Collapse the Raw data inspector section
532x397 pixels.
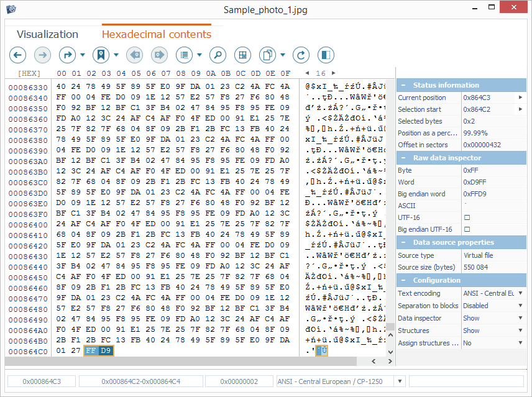403,158
